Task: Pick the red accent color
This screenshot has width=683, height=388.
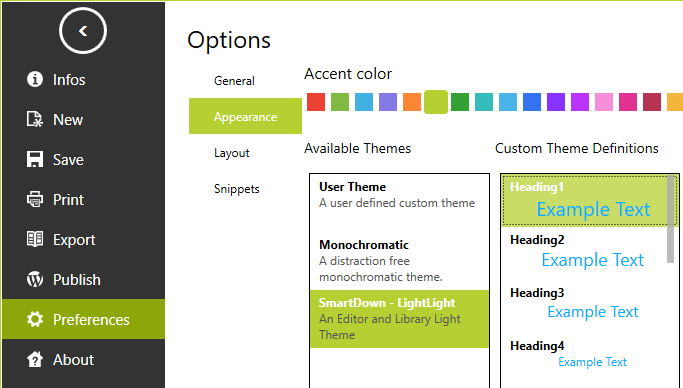Action: tap(316, 102)
